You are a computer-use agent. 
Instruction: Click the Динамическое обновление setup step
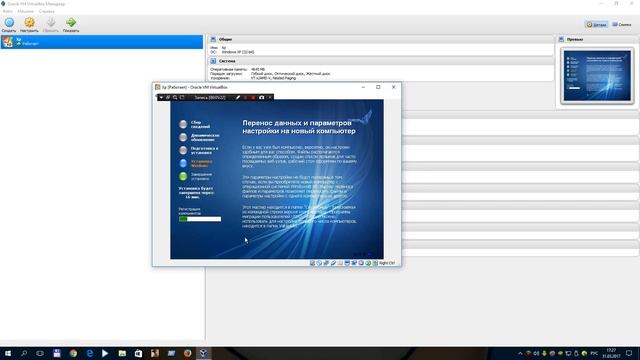[x=205, y=138]
